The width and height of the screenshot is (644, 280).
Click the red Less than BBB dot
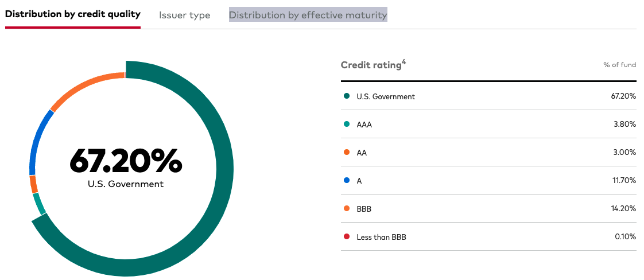[x=347, y=237]
